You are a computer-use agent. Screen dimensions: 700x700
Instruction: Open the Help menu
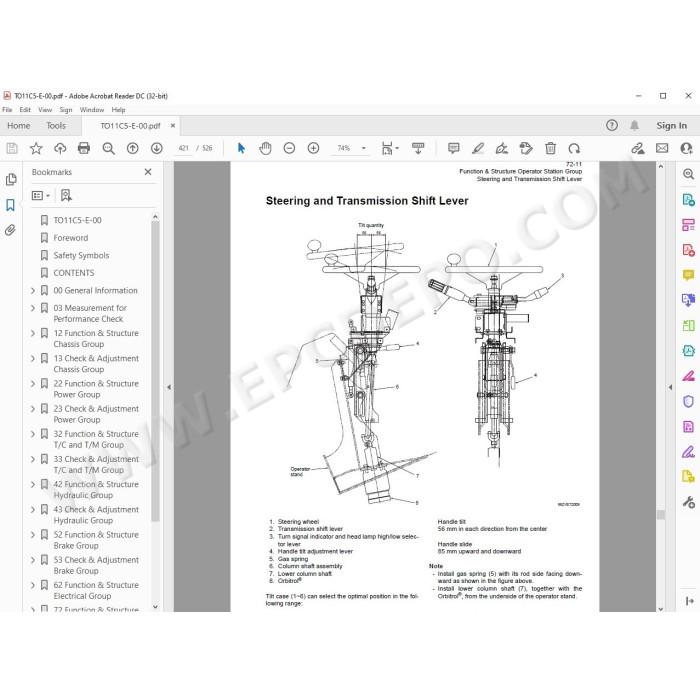coord(118,110)
